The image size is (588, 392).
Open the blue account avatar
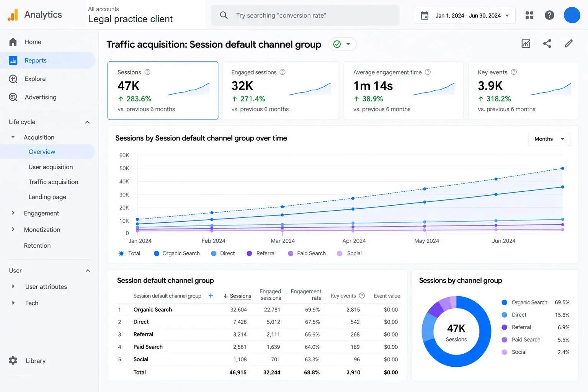tap(572, 15)
